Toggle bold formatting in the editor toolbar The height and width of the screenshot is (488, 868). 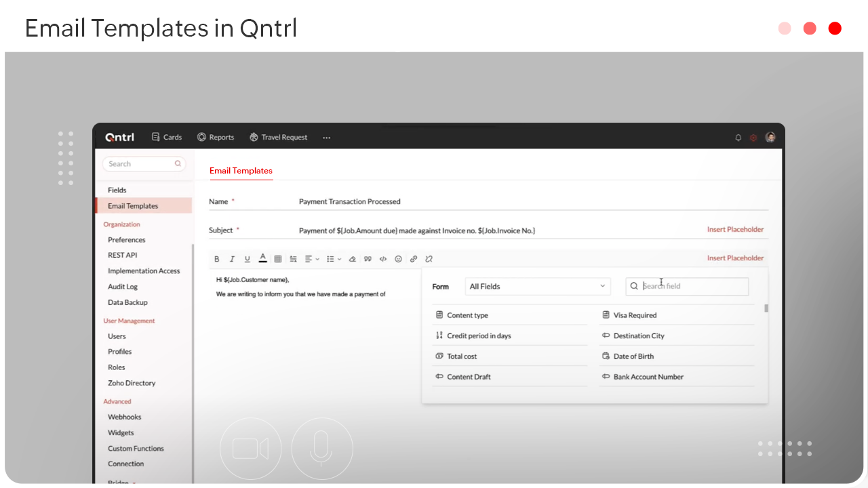(217, 258)
